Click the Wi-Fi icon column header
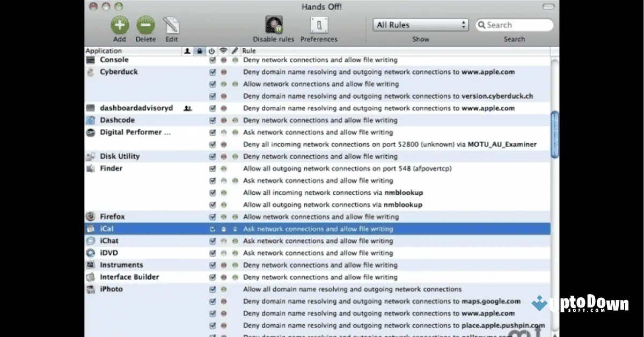644x337 pixels. point(223,50)
